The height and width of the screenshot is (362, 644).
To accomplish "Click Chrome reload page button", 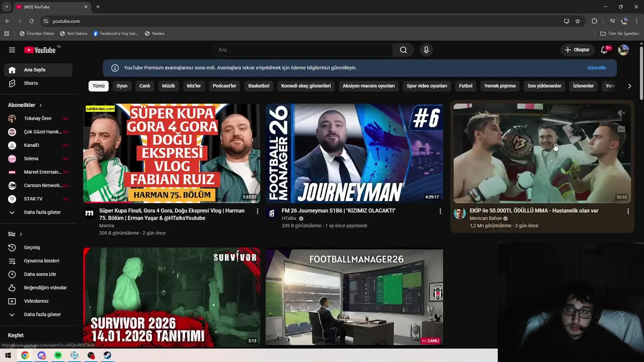I will tap(31, 21).
